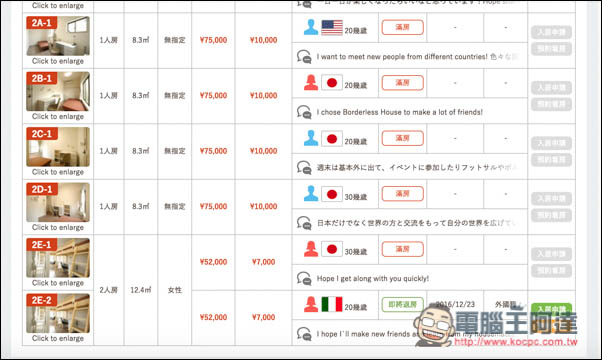Click the red full-room status badge in row 2A-1

(x=403, y=27)
